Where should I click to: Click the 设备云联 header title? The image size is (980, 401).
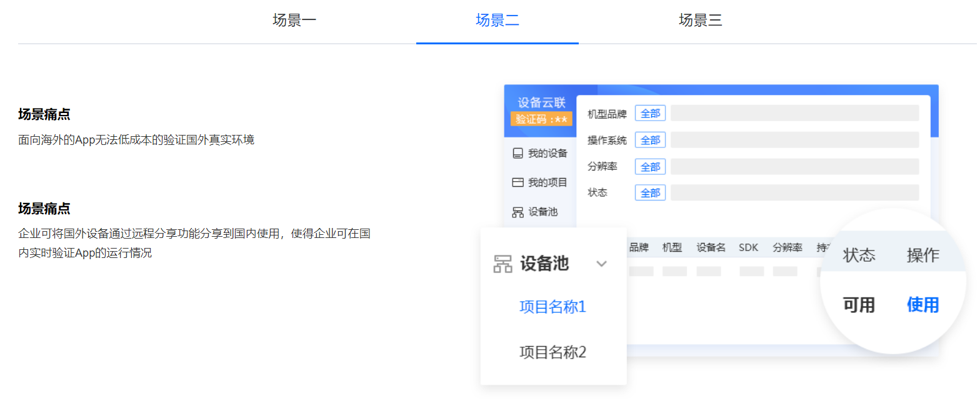coord(541,103)
